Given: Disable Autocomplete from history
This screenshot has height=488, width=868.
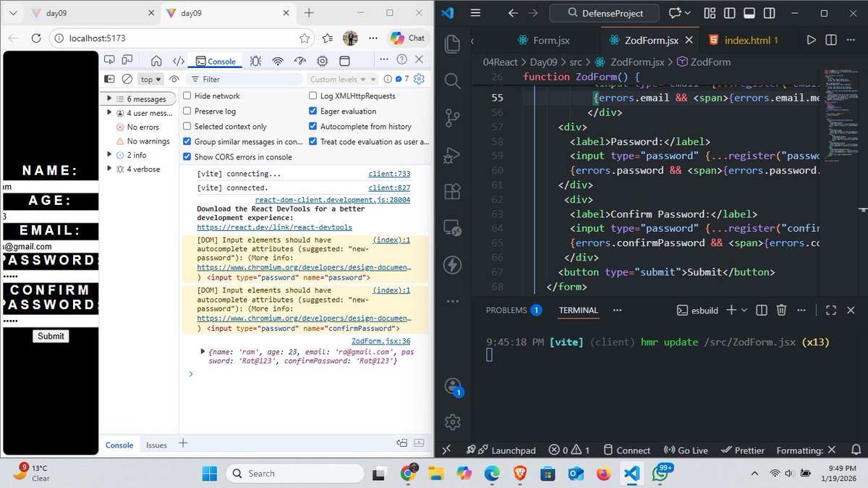Looking at the screenshot, I should [313, 126].
